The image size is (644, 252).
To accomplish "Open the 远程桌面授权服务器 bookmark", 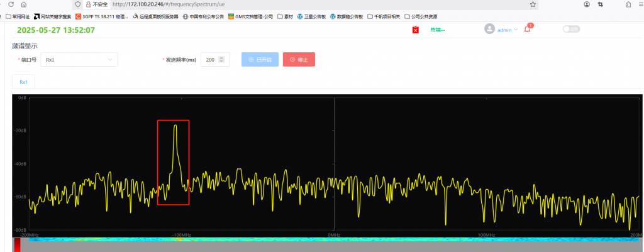I will point(155,17).
